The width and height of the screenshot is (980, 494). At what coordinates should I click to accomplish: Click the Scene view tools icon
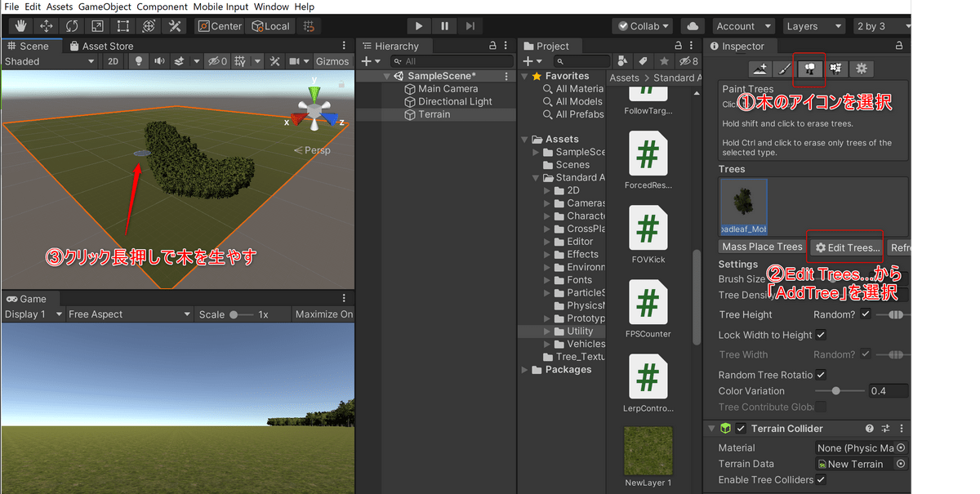click(x=274, y=61)
